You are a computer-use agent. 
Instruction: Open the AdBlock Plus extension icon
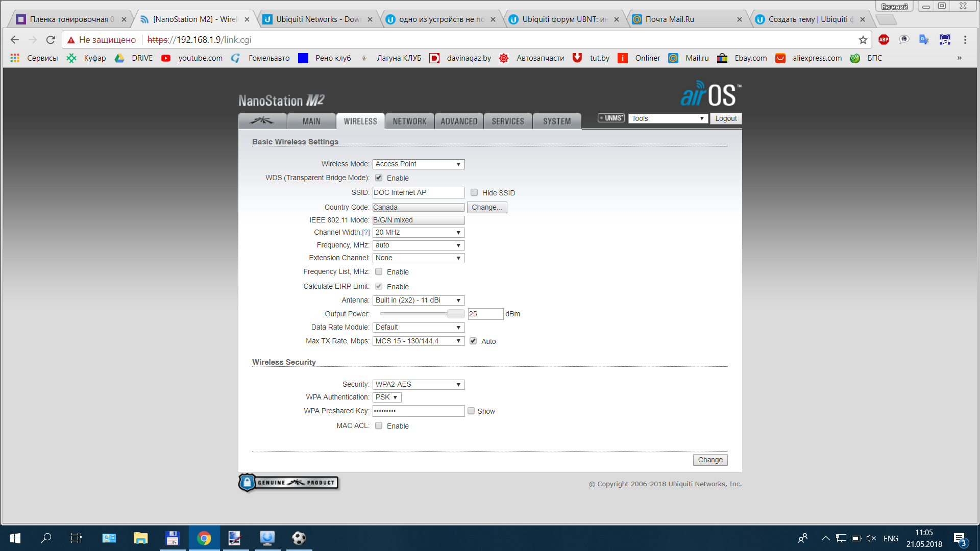coord(884,40)
